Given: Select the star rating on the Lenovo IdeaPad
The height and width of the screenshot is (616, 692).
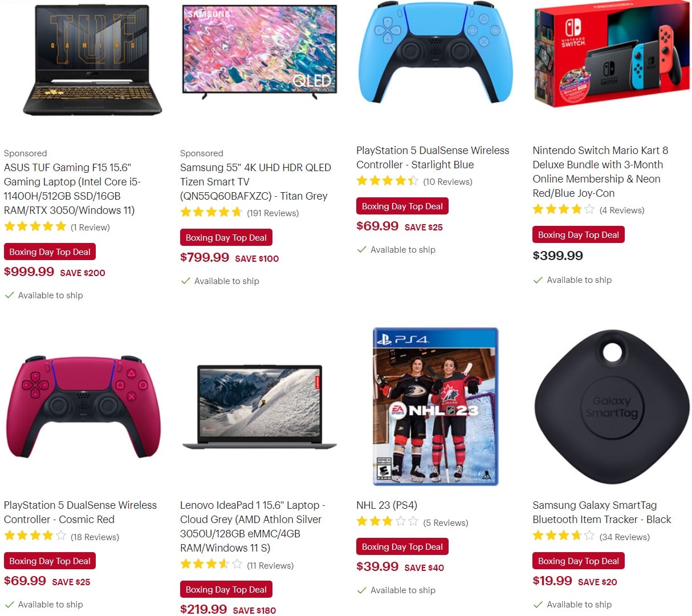Looking at the screenshot, I should 211,565.
